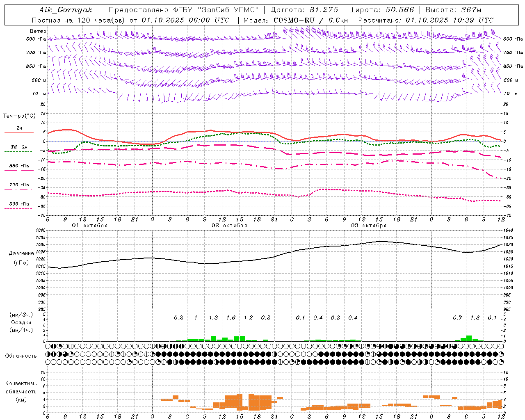Select the "1" three-hour precipitation value
Screen dimensions: 525x420
coord(196,318)
